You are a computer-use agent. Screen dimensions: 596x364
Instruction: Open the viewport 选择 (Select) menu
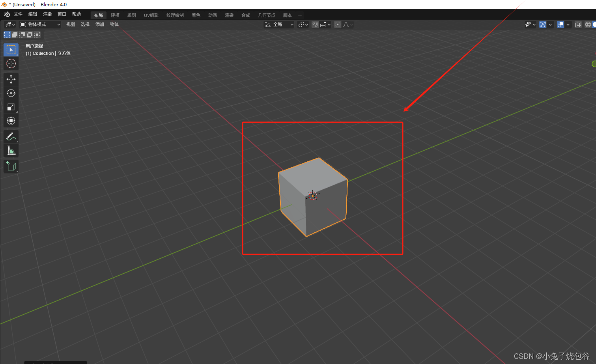tap(85, 24)
